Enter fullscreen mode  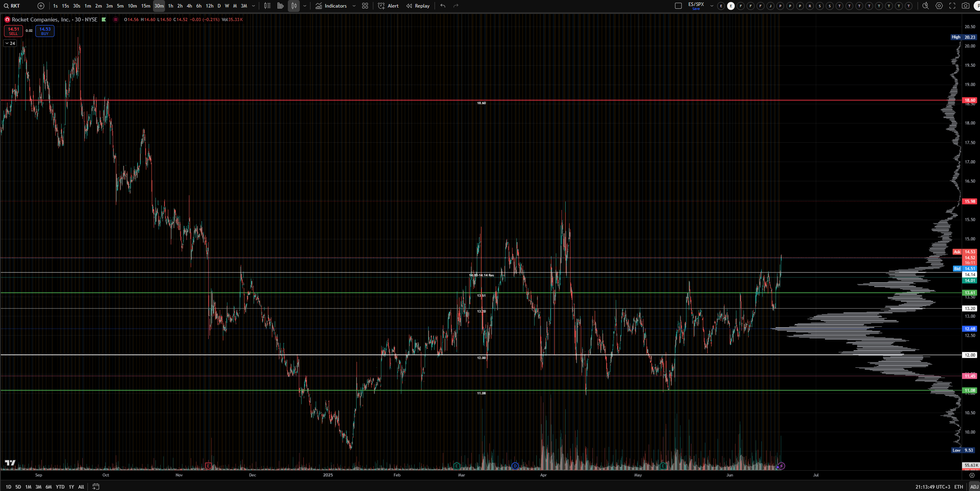952,6
